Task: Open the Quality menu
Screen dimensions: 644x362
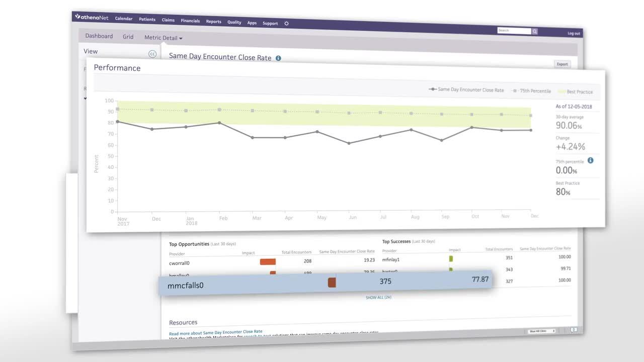Action: point(234,22)
